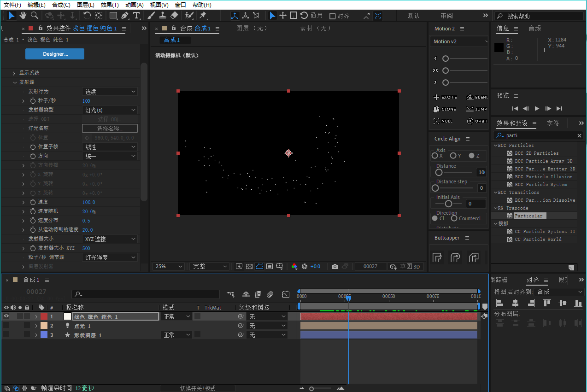Expand the 显示系统 property group
587x392 pixels.
pos(14,73)
